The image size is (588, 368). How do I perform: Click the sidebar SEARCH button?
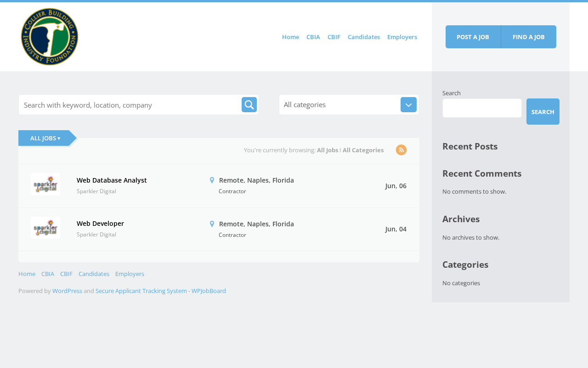[x=543, y=112]
